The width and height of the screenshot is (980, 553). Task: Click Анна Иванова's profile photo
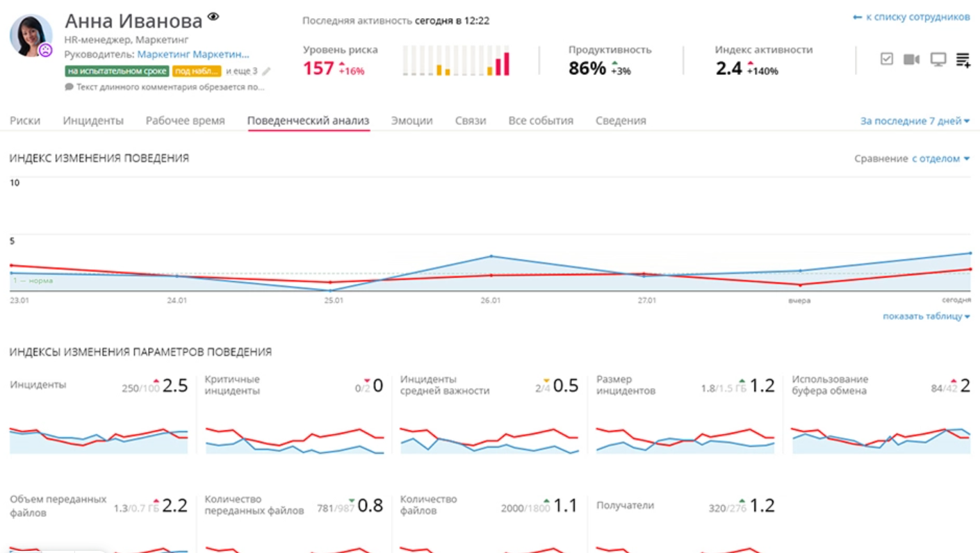click(31, 33)
